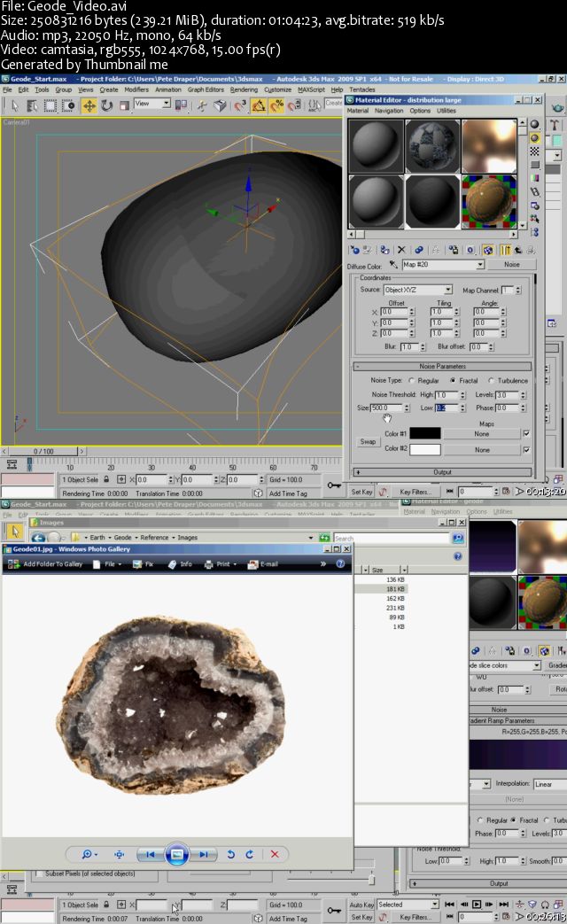
Task: Start the slideshow with Photo Gallery center button
Action: pyautogui.click(x=176, y=854)
